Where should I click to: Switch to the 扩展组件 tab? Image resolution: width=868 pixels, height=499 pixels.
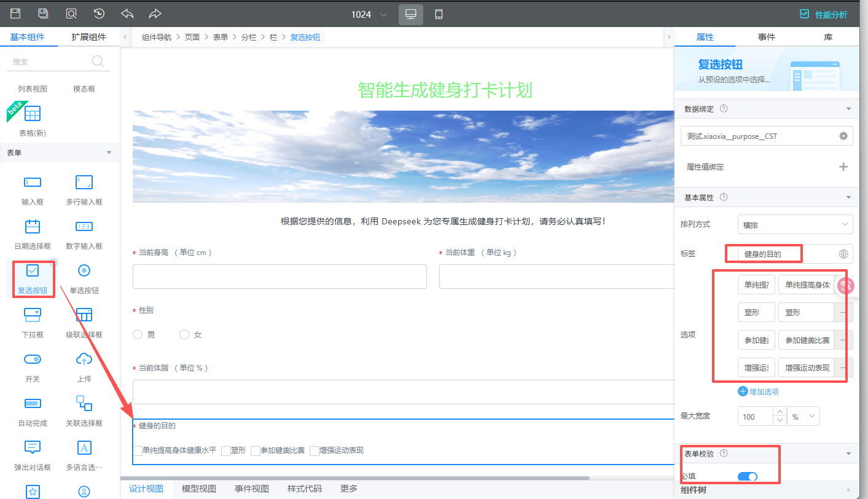[x=88, y=37]
